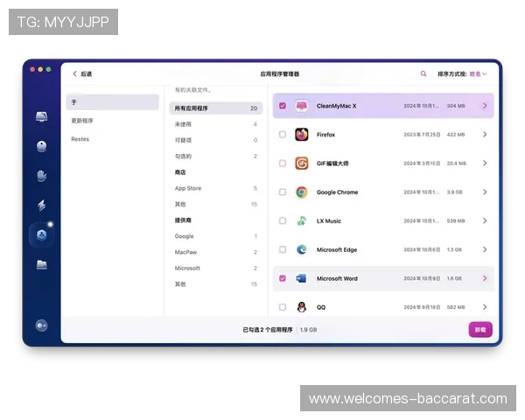Viewport: 525px width, 420px height.
Task: Select the 未使用 filter
Action: [216, 124]
